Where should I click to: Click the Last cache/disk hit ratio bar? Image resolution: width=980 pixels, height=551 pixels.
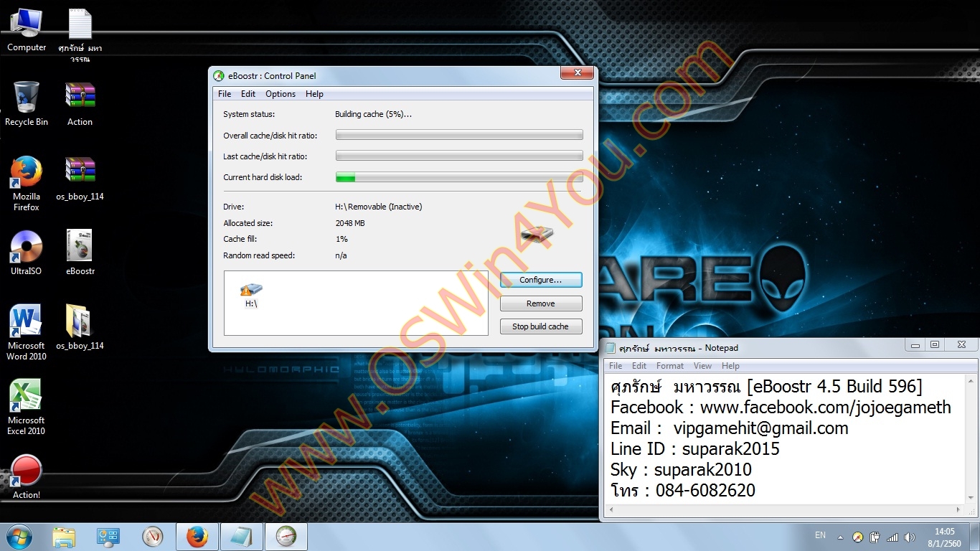click(x=459, y=156)
